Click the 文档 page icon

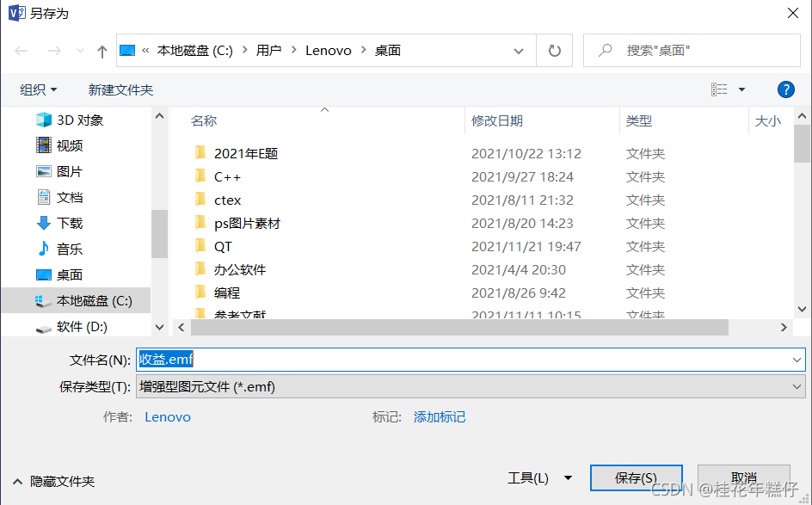44,197
